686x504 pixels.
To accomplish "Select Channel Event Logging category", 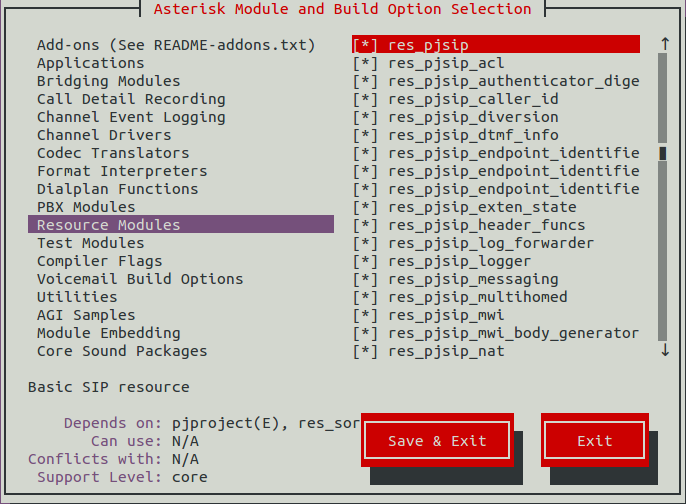I will point(131,117).
